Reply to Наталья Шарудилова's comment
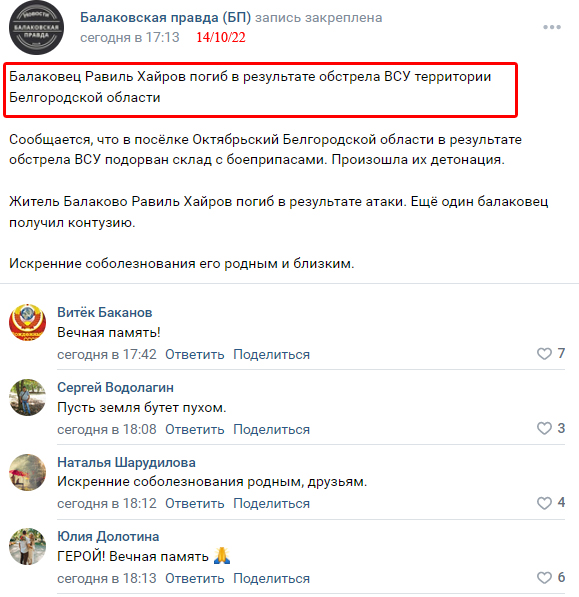The height and width of the screenshot is (597, 579). coord(195,504)
